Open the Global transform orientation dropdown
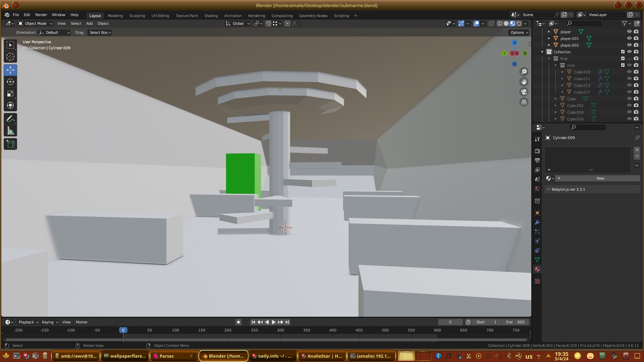The height and width of the screenshot is (362, 644). (238, 23)
